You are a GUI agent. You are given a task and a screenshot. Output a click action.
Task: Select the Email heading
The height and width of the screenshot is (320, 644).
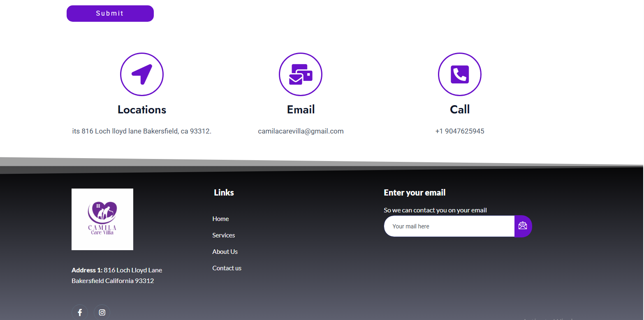(301, 110)
